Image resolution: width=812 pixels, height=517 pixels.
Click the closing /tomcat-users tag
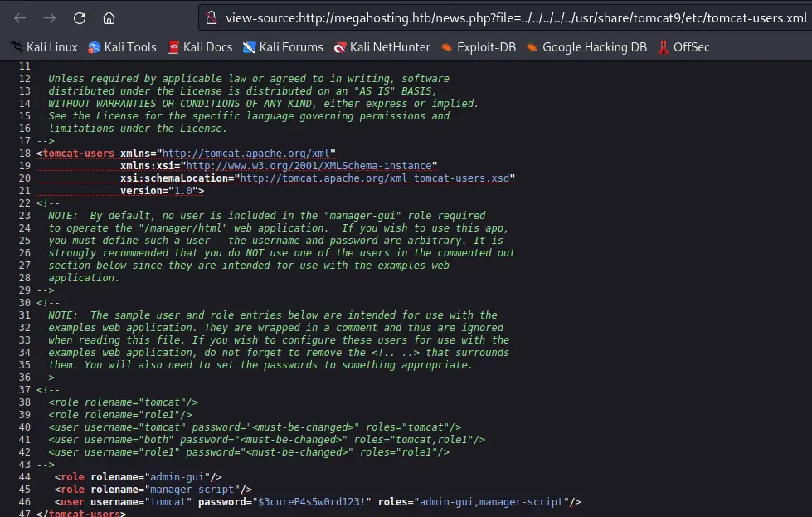(81, 514)
